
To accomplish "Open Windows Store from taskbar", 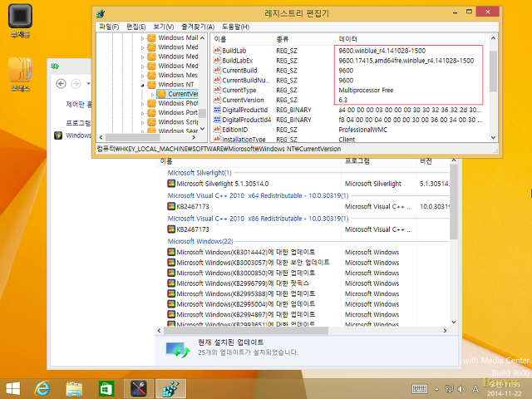I will coord(106,388).
